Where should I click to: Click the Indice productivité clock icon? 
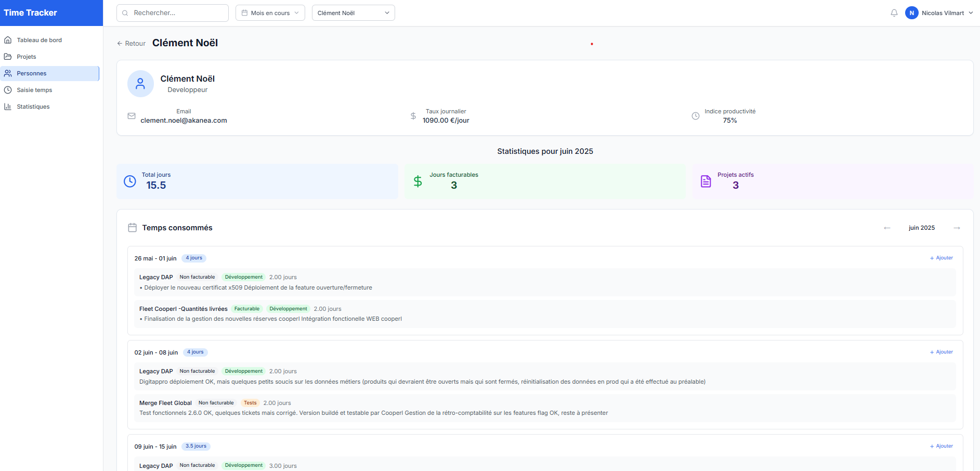click(x=696, y=116)
